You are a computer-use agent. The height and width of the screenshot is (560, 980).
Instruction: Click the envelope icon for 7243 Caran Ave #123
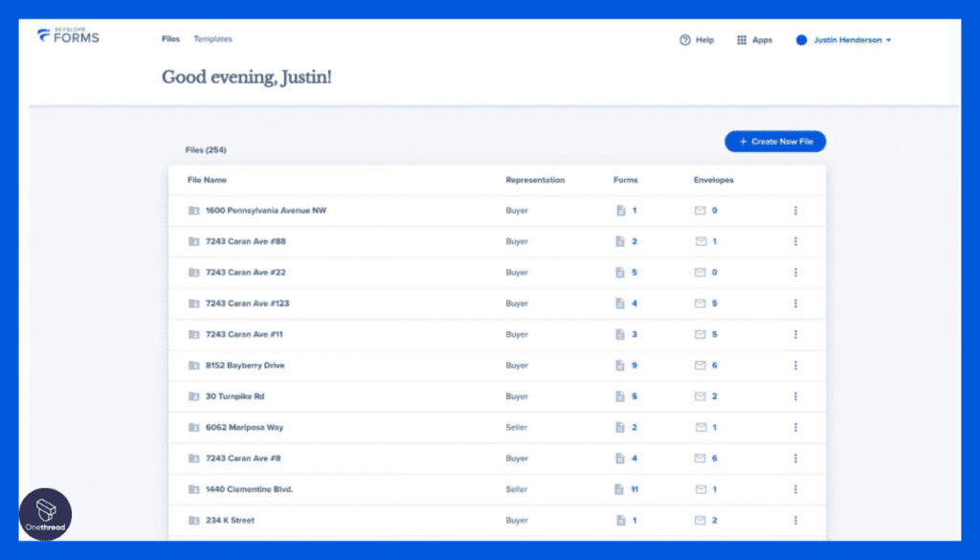click(x=700, y=303)
